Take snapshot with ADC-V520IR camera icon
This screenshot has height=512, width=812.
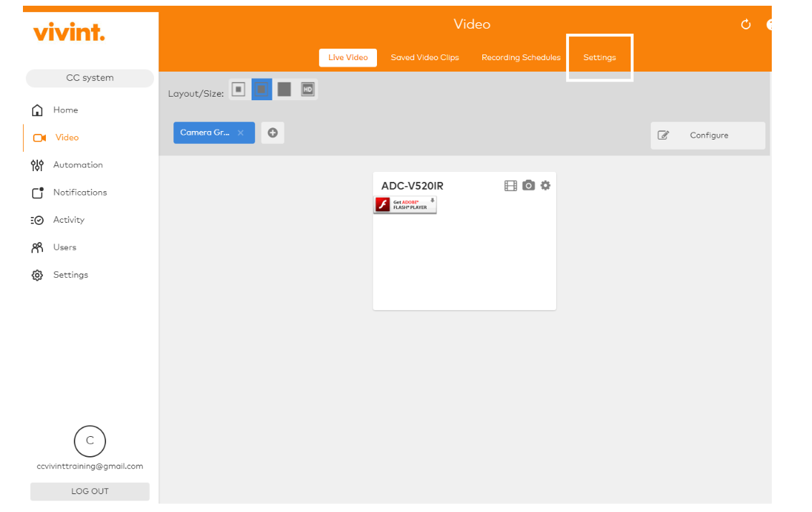tap(528, 185)
